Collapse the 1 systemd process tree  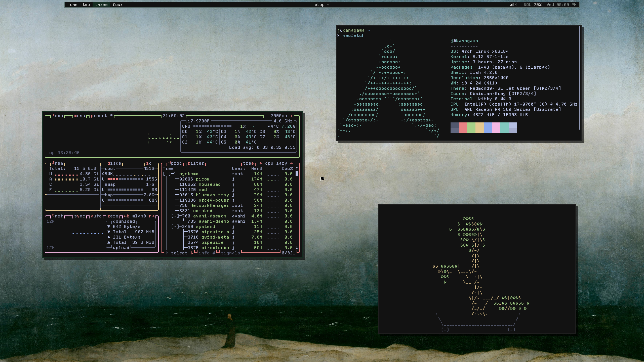pos(167,174)
